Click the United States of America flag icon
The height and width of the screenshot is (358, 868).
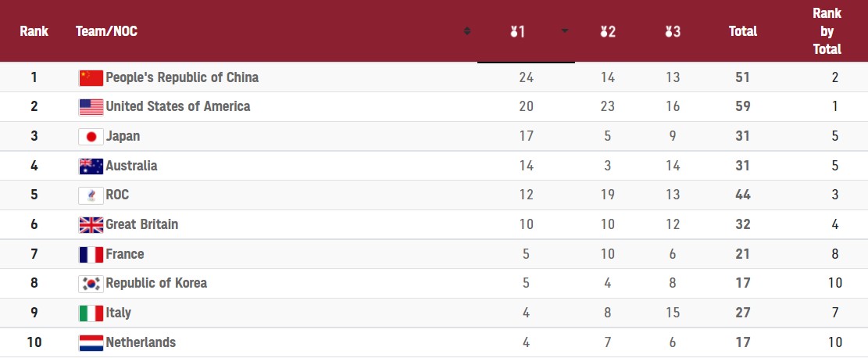(x=91, y=107)
